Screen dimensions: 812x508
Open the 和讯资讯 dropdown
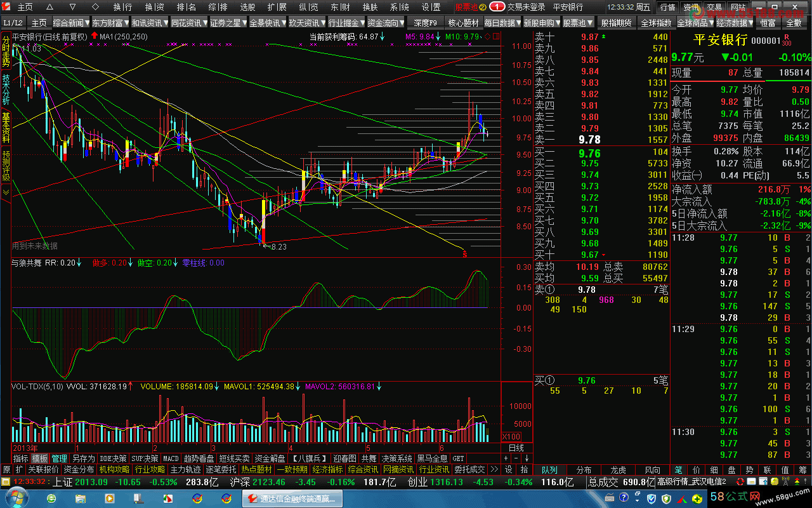click(149, 23)
